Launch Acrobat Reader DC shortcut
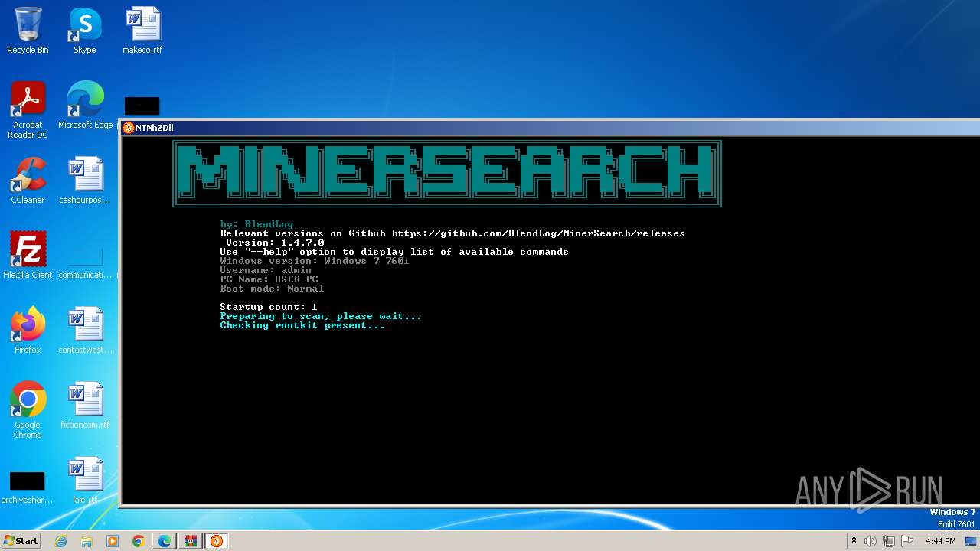Screen dimensions: 980x551 click(28, 110)
